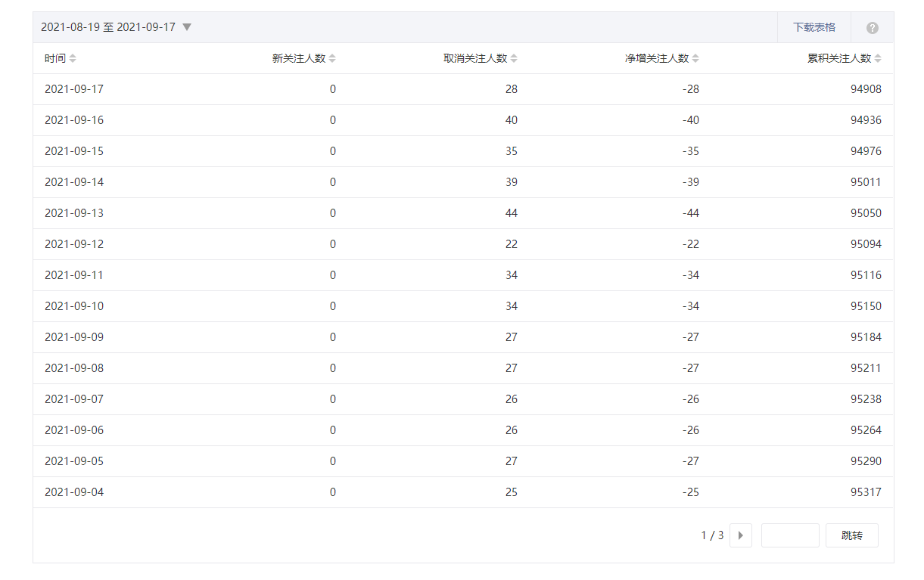
Task: Click the 下载表格 download link
Action: pyautogui.click(x=814, y=27)
